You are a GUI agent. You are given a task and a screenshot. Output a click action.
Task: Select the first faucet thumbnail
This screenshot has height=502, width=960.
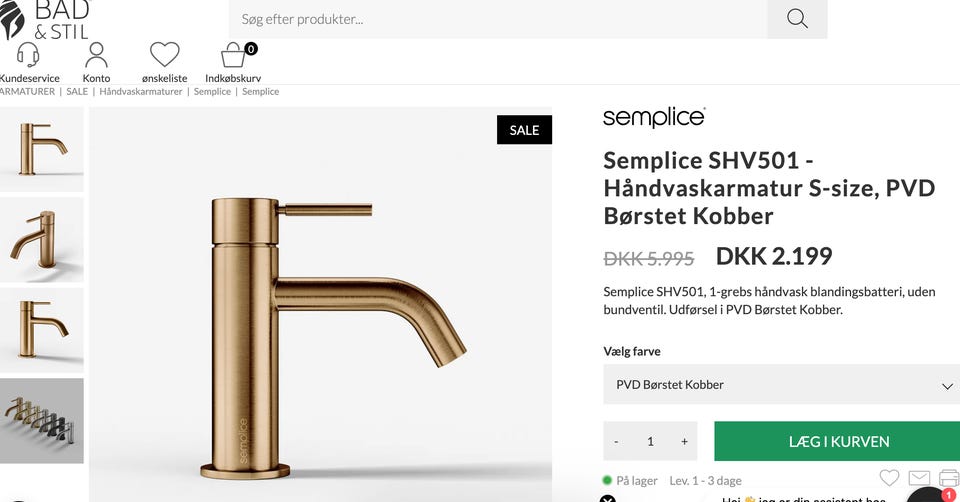pos(41,149)
